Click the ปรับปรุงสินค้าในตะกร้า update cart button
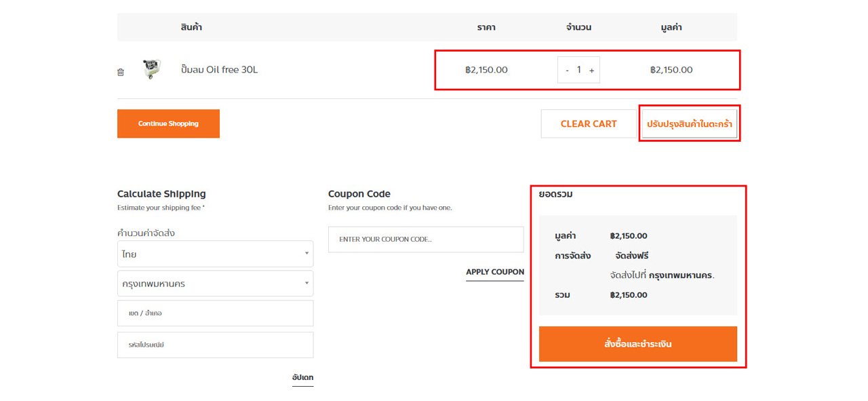 690,123
